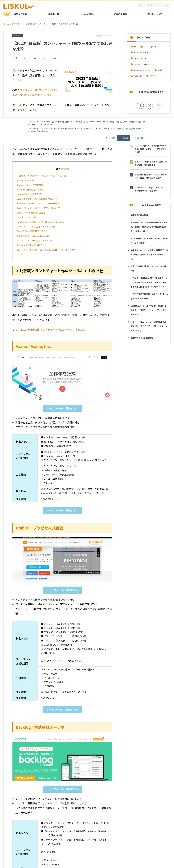Share article on X button
This screenshot has height=868, width=174.
[44, 58]
